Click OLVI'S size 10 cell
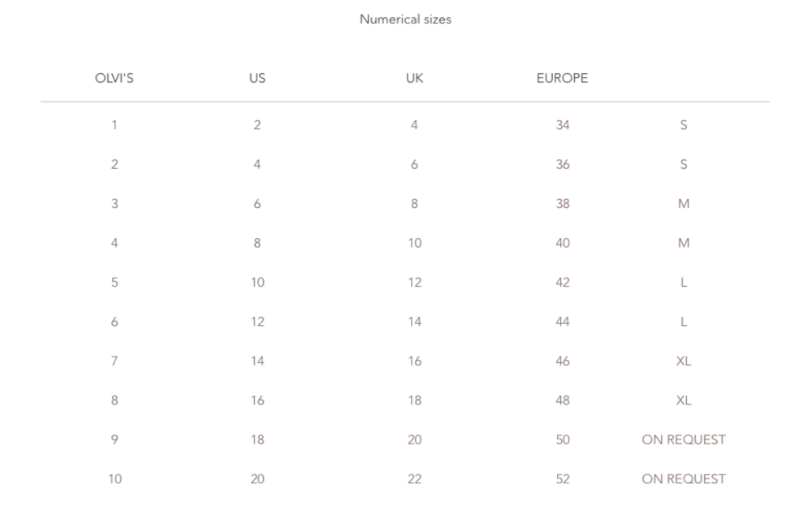The image size is (812, 528). (115, 479)
